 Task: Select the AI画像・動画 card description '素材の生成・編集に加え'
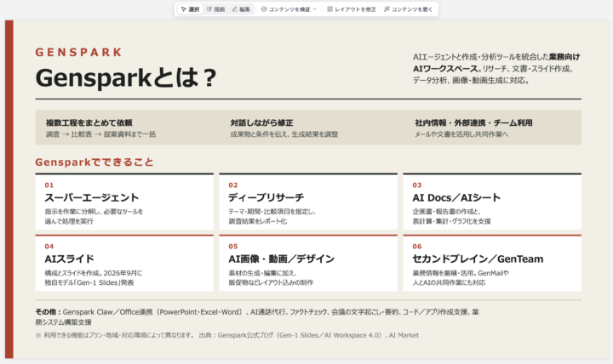tap(271, 278)
